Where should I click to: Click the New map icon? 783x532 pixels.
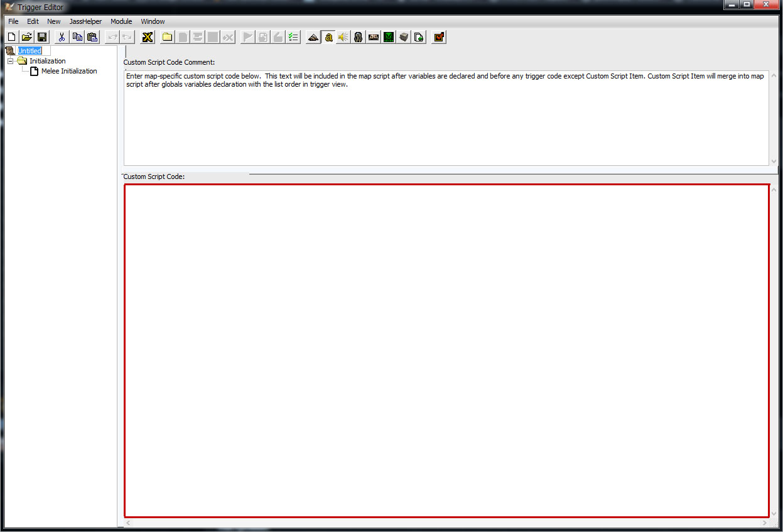click(11, 37)
